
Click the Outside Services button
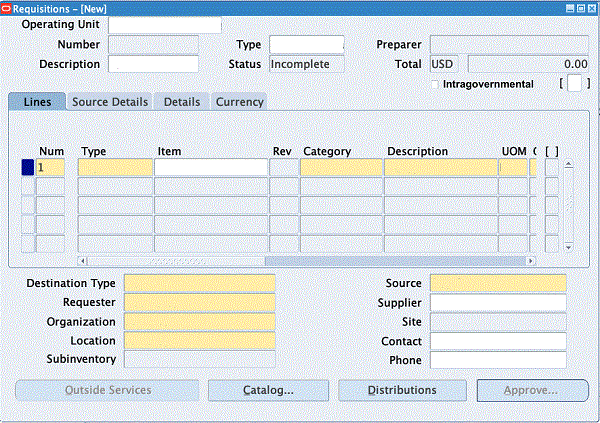pyautogui.click(x=108, y=390)
